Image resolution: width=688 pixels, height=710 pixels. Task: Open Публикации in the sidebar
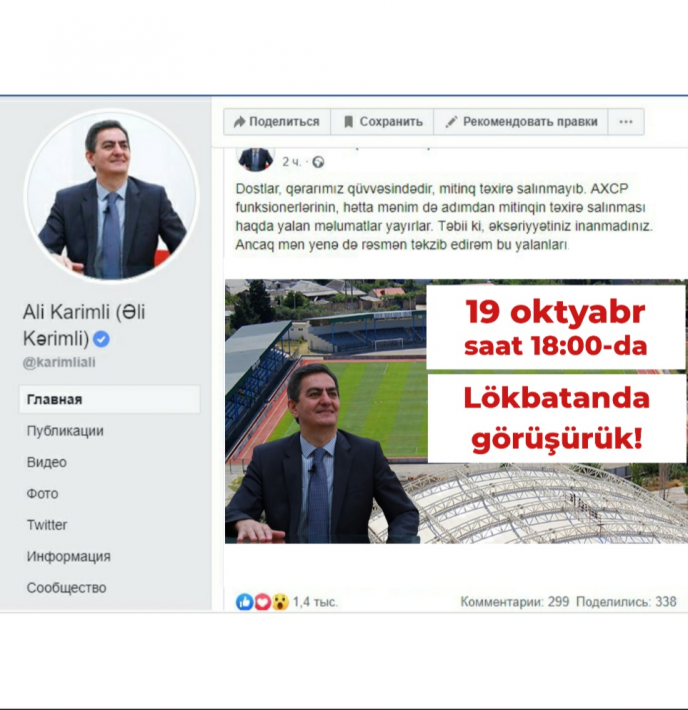tap(65, 431)
